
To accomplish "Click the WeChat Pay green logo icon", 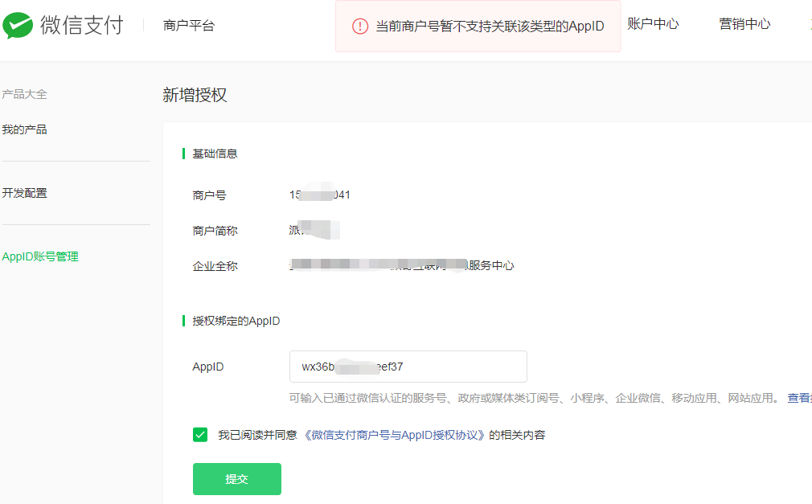I will [x=18, y=25].
